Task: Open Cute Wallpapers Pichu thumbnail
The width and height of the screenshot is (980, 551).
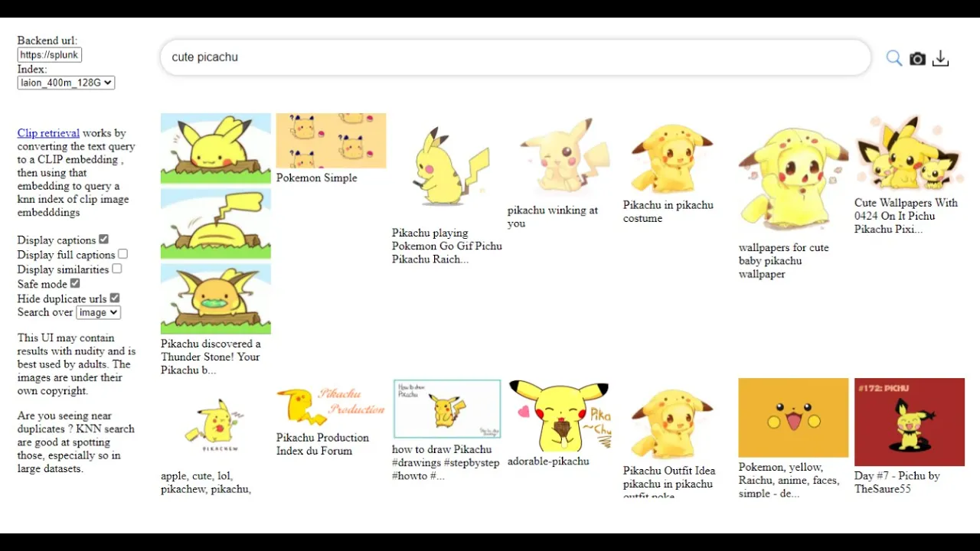Action: 910,153
